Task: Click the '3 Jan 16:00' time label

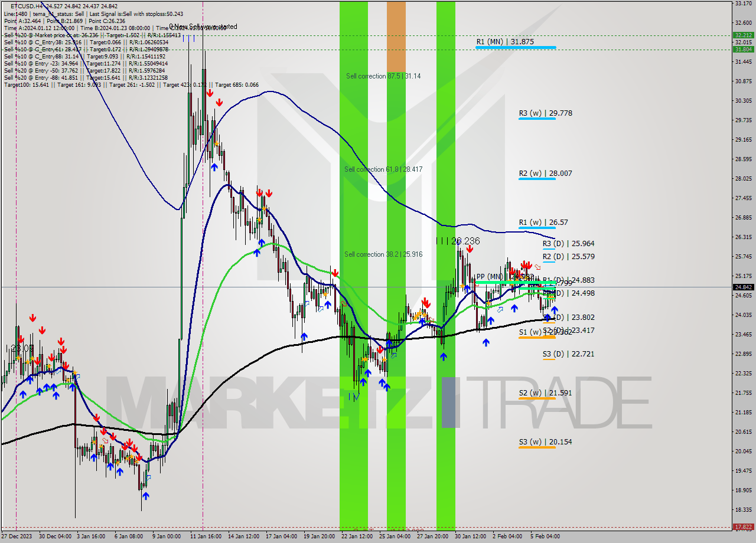Action: 91,537
